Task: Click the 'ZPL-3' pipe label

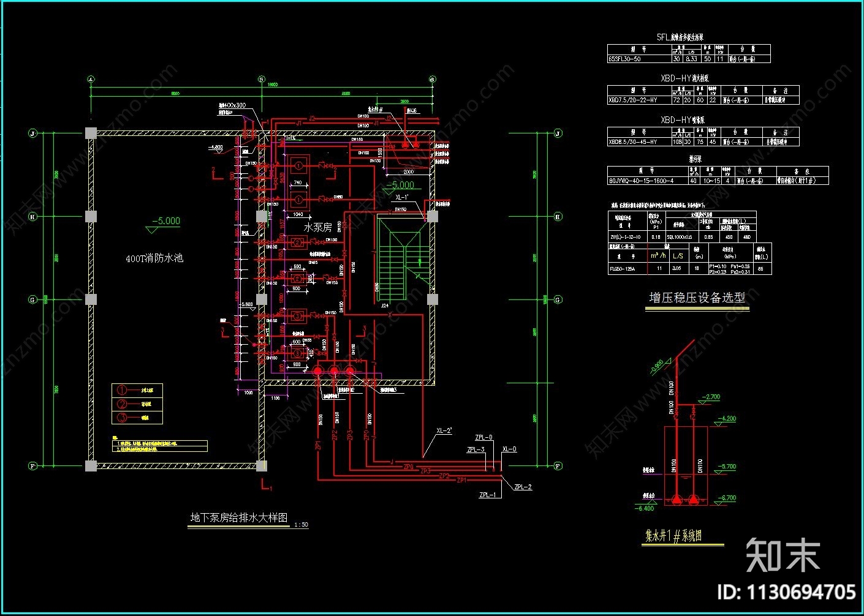Action: point(476,449)
